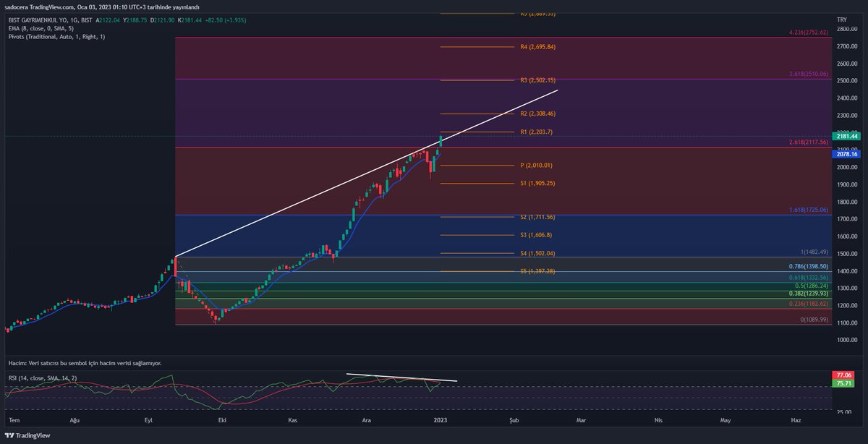Image resolution: width=868 pixels, height=444 pixels.
Task: Select the 0.618(1332.56) Fibonacci level label
Action: pos(808,278)
